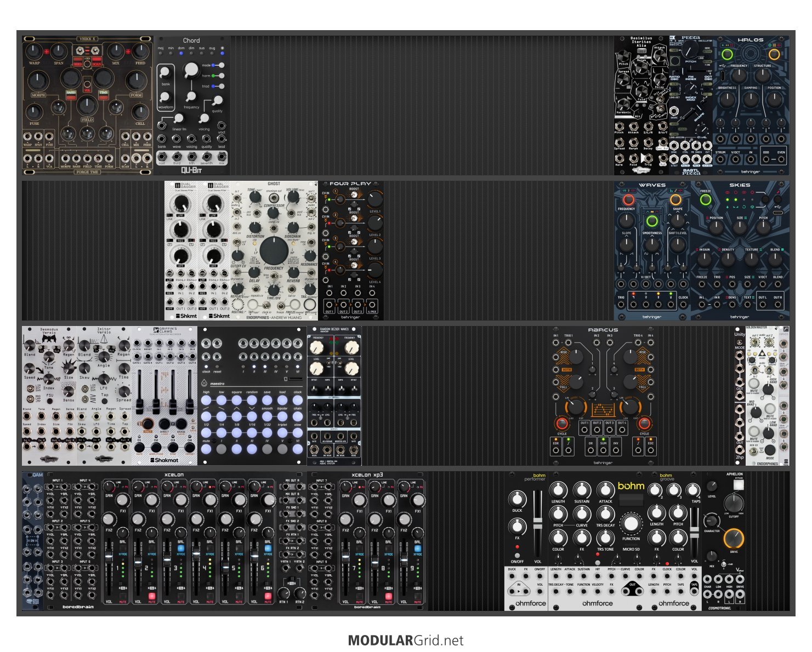Click the LEVEL 1 knob on Four Play

point(374,199)
